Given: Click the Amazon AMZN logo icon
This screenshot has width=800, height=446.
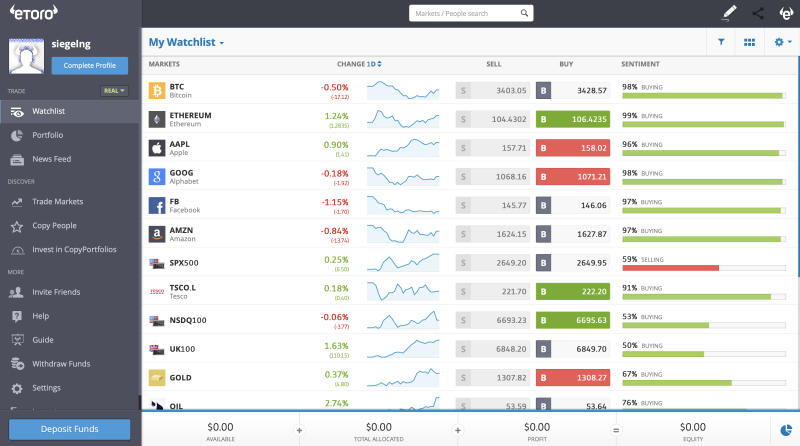Looking at the screenshot, I should 157,234.
